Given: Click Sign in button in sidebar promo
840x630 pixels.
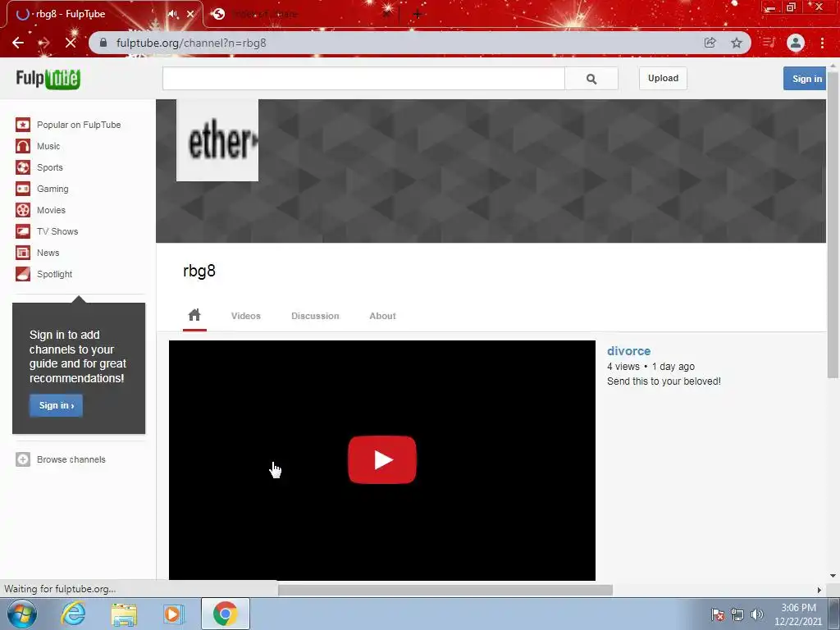Looking at the screenshot, I should pos(57,405).
